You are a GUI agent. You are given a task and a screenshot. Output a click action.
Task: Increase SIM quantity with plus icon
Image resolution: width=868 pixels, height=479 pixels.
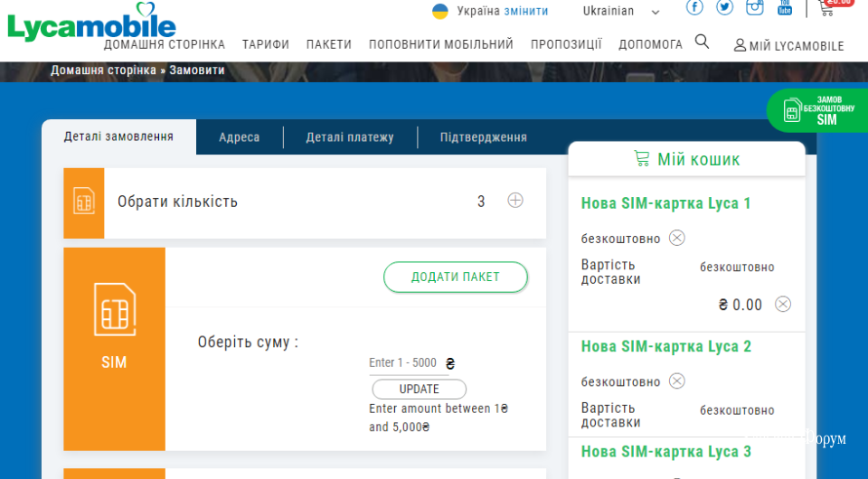pyautogui.click(x=515, y=201)
